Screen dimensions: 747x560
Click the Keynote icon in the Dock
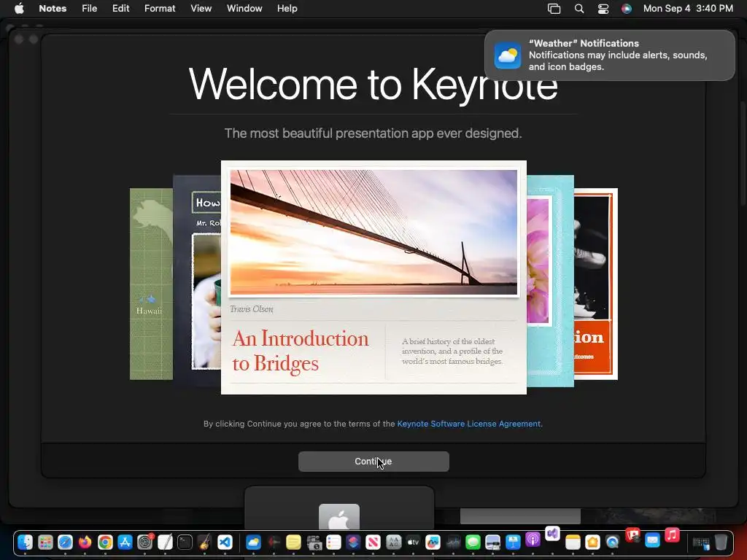(x=513, y=542)
